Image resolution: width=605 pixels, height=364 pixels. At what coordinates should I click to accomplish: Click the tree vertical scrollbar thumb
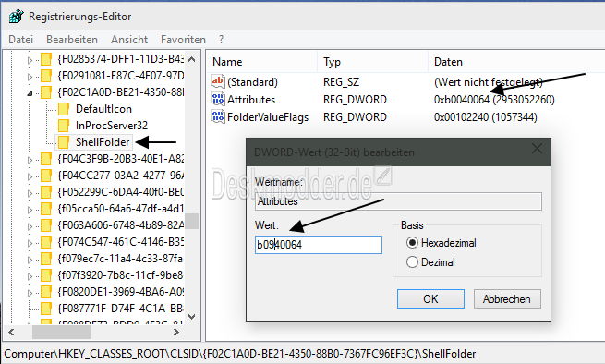(x=192, y=221)
